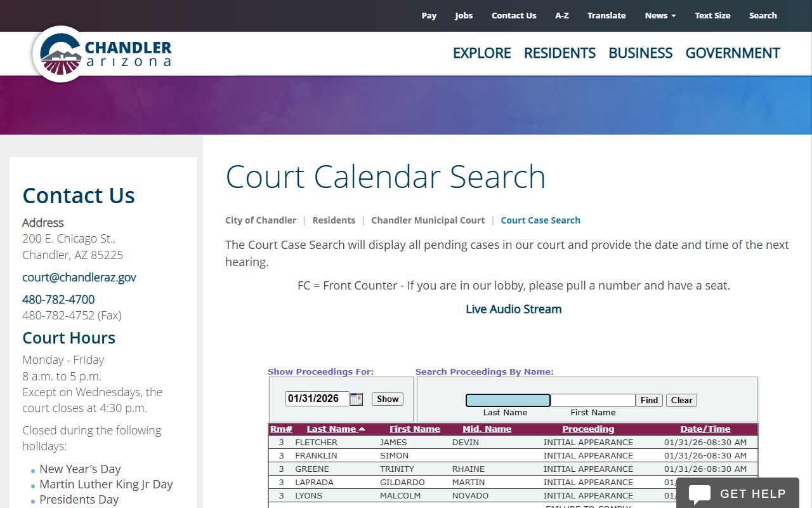
Task: Sort table by Last Name column
Action: pos(336,429)
